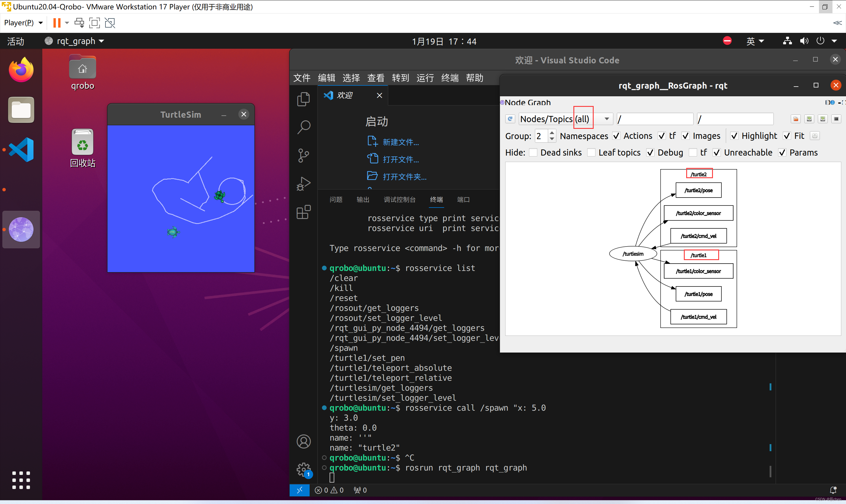Open VS Code notifications bell
This screenshot has height=504, width=846.
point(833,490)
